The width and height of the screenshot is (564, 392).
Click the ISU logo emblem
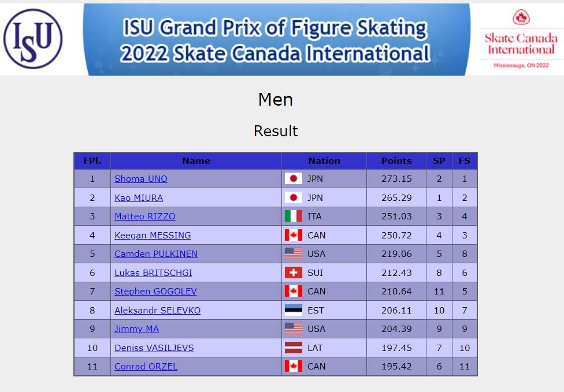33,39
